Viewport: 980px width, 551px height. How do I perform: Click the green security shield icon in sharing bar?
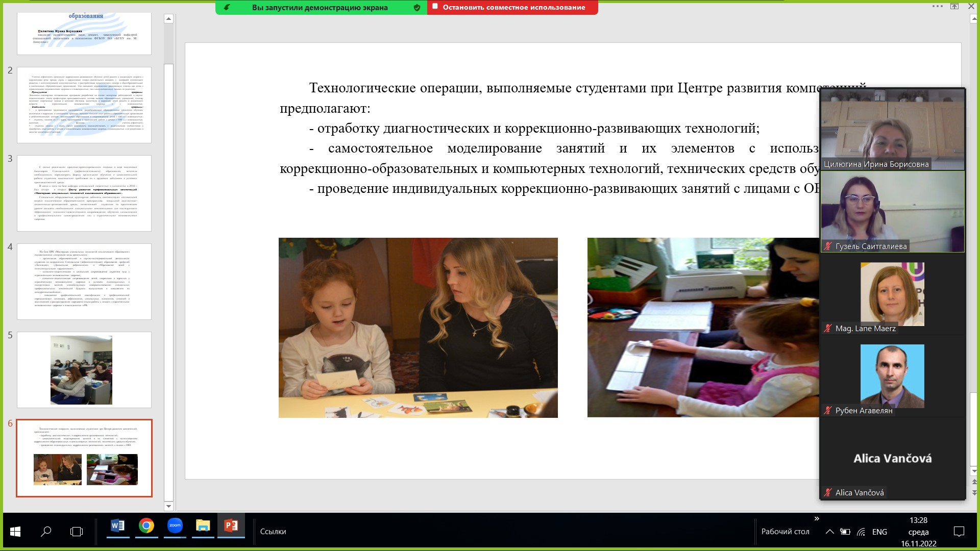[417, 8]
